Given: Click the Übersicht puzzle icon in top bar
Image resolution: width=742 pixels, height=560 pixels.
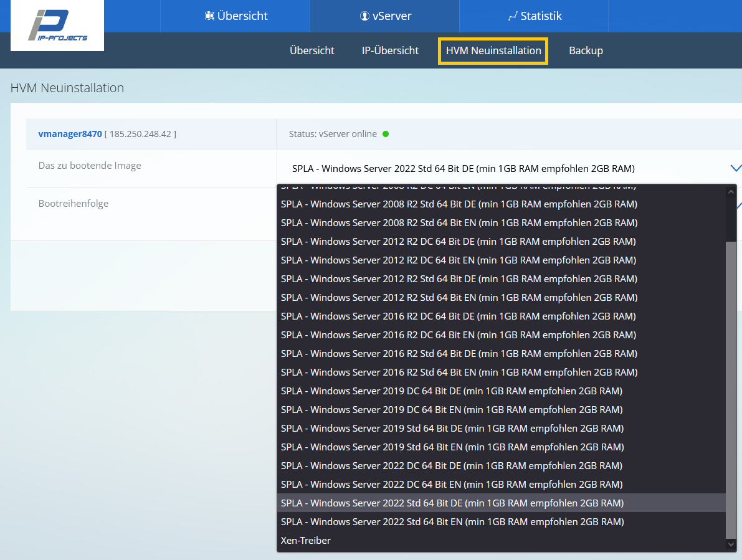Looking at the screenshot, I should [209, 16].
